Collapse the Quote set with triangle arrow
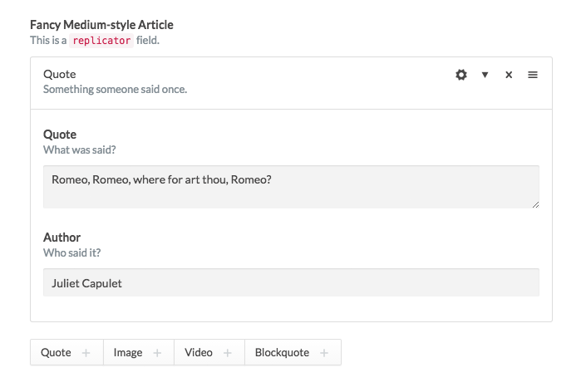The width and height of the screenshot is (586, 392). 485,75
